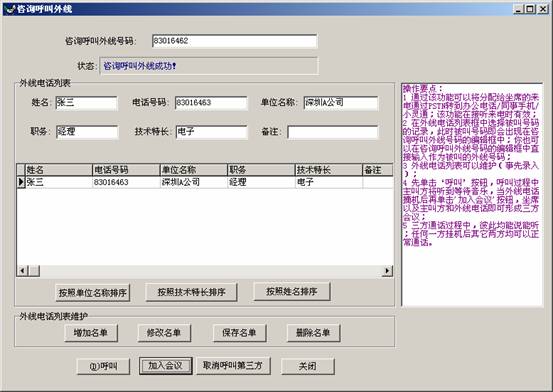The width and height of the screenshot is (553, 392).
Task: Click the 备注 text field
Action: pos(333,132)
